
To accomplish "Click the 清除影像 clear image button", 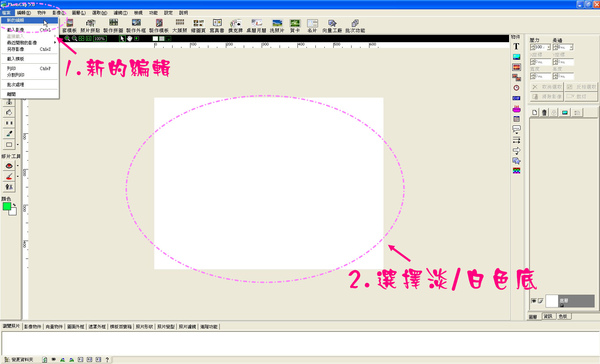I will pyautogui.click(x=546, y=96).
